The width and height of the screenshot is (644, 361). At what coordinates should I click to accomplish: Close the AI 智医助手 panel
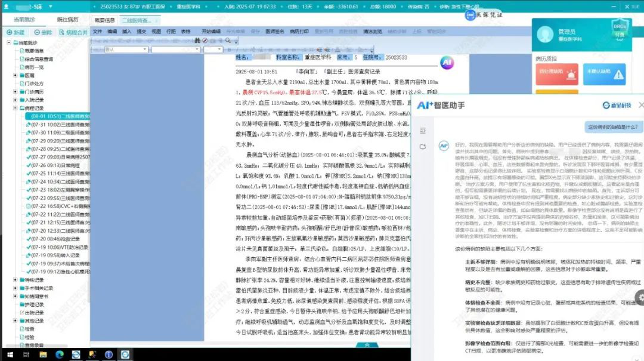640,105
